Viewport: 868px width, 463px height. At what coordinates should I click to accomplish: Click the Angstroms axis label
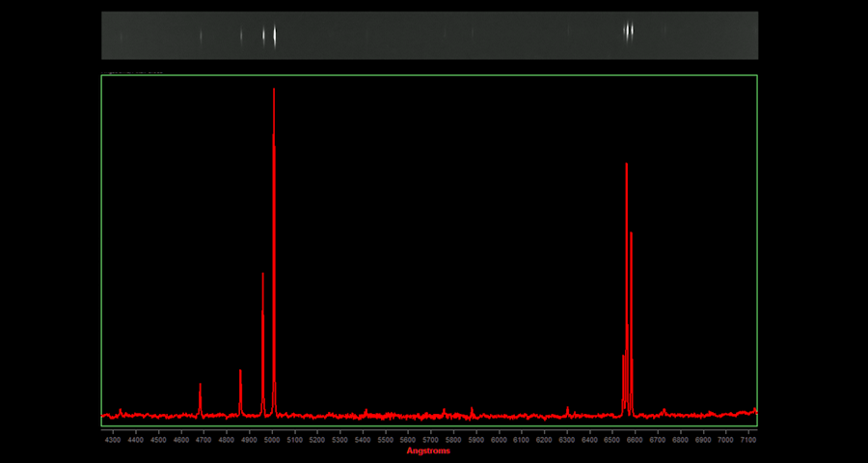[428, 450]
